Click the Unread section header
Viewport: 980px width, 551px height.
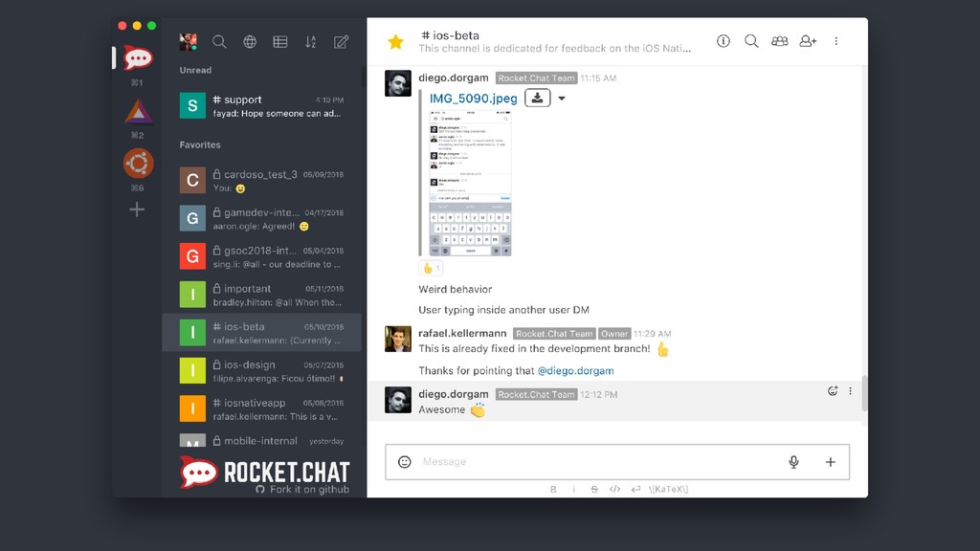(x=195, y=70)
